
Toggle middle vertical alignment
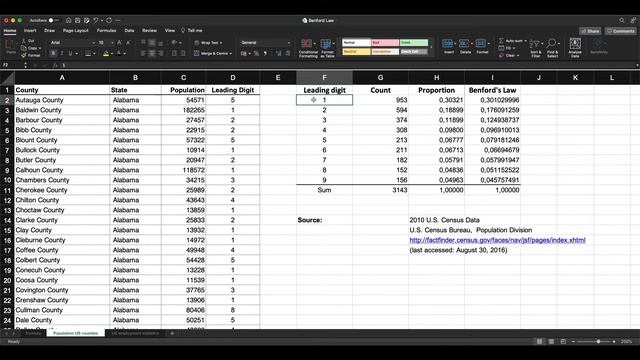152,42
